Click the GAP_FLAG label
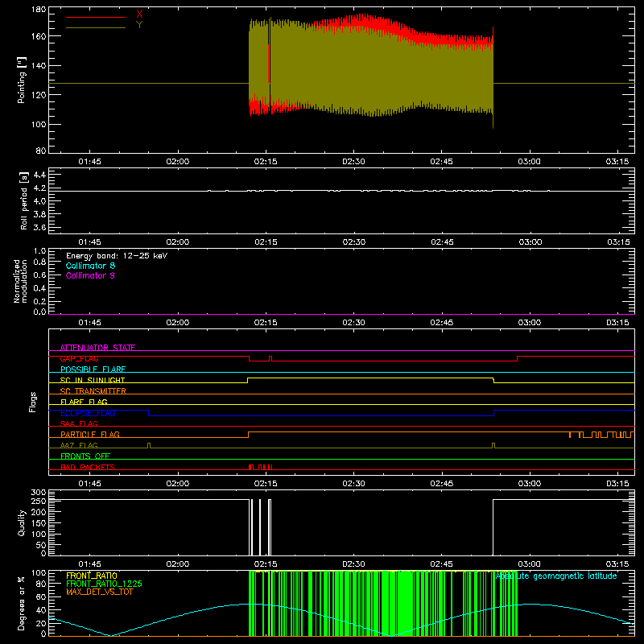Screen dimensions: 644x644 coord(79,358)
